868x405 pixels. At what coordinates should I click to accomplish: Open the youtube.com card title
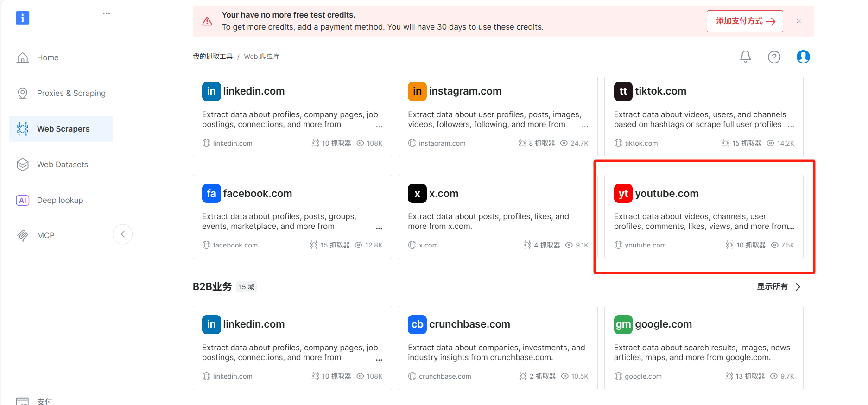click(x=667, y=193)
